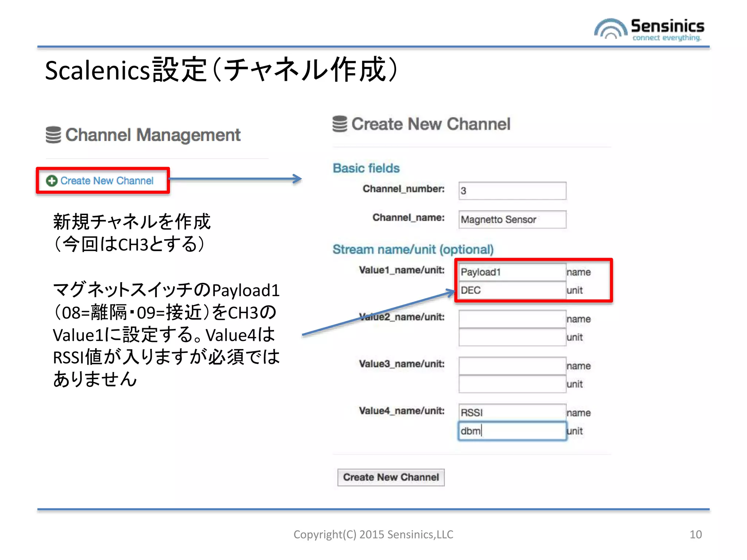Screen dimensions: 747x560
Task: Click the Value1 unit field containing DEC
Action: pyautogui.click(x=512, y=290)
